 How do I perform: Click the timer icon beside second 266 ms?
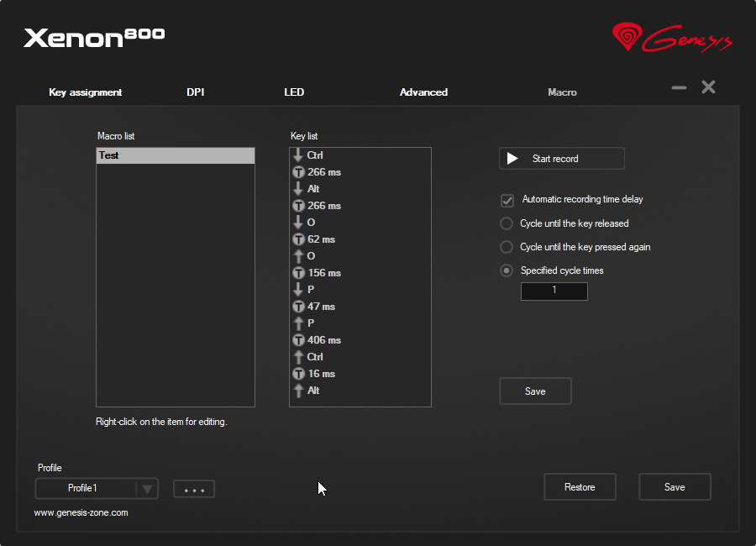click(x=298, y=206)
